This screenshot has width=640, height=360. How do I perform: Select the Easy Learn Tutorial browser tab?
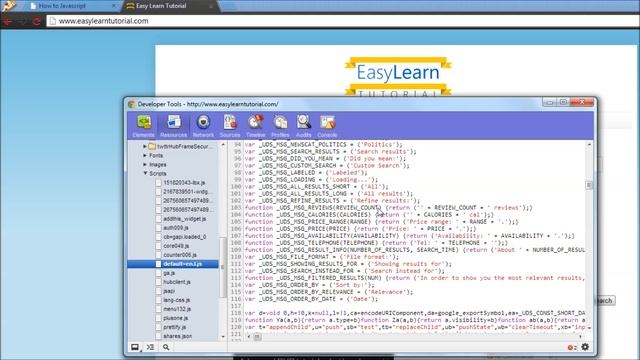pos(161,6)
